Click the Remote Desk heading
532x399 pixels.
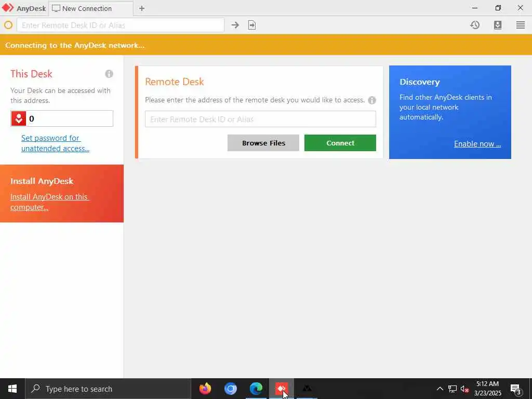click(175, 82)
